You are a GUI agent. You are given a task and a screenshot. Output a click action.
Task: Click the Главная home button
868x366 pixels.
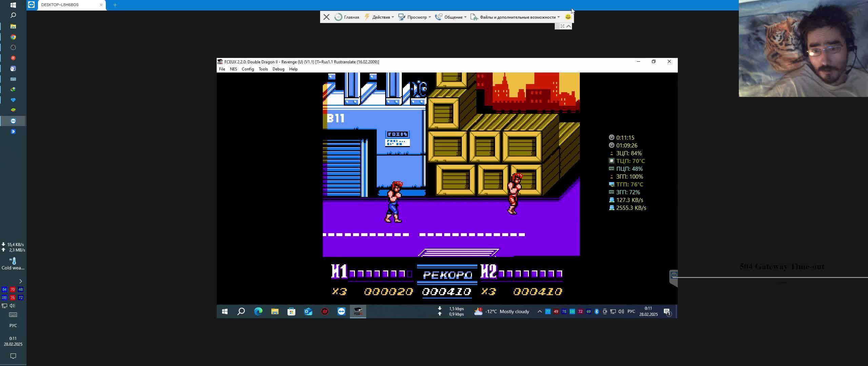click(x=347, y=17)
